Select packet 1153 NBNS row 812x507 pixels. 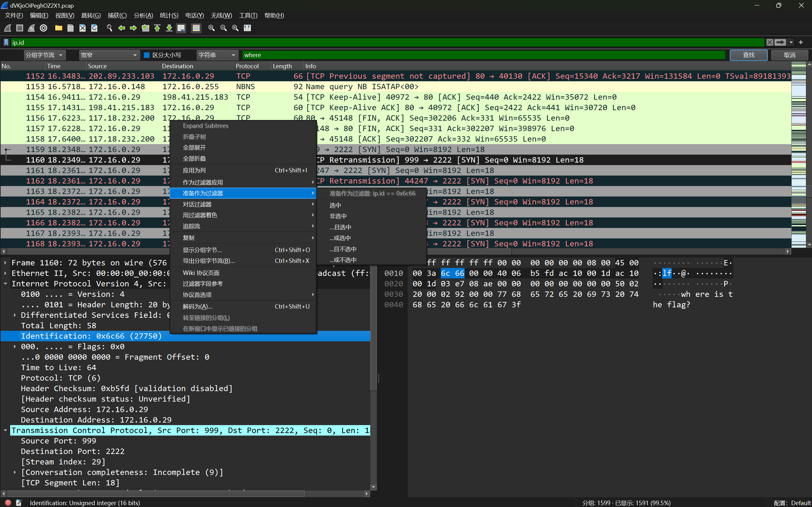coord(396,87)
